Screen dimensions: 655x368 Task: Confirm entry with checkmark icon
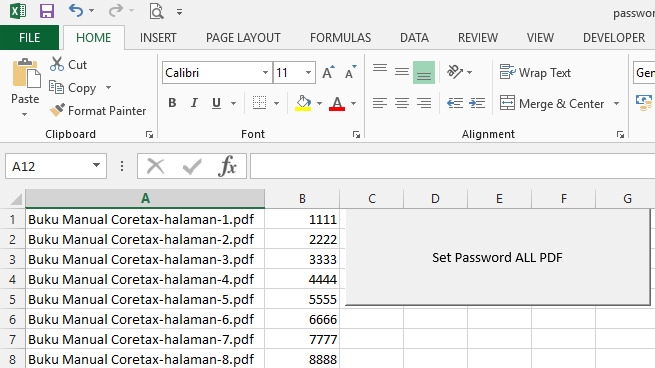pos(192,166)
